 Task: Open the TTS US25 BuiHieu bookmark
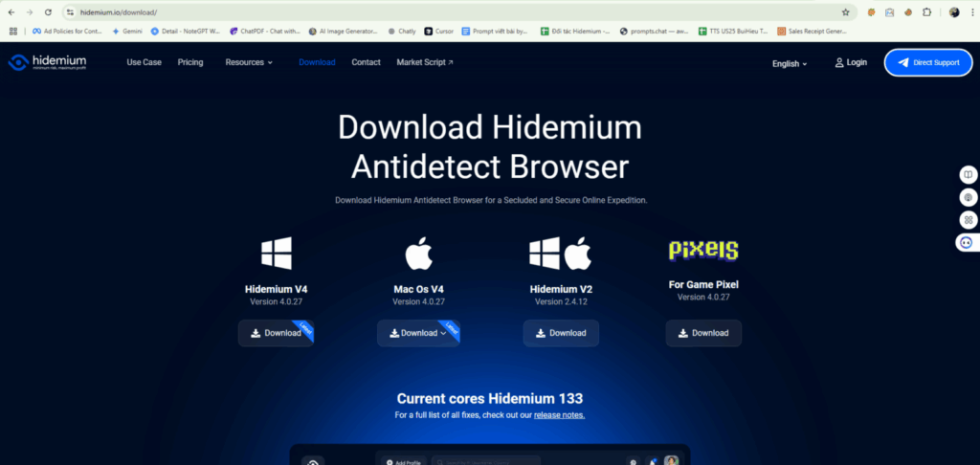click(x=734, y=31)
